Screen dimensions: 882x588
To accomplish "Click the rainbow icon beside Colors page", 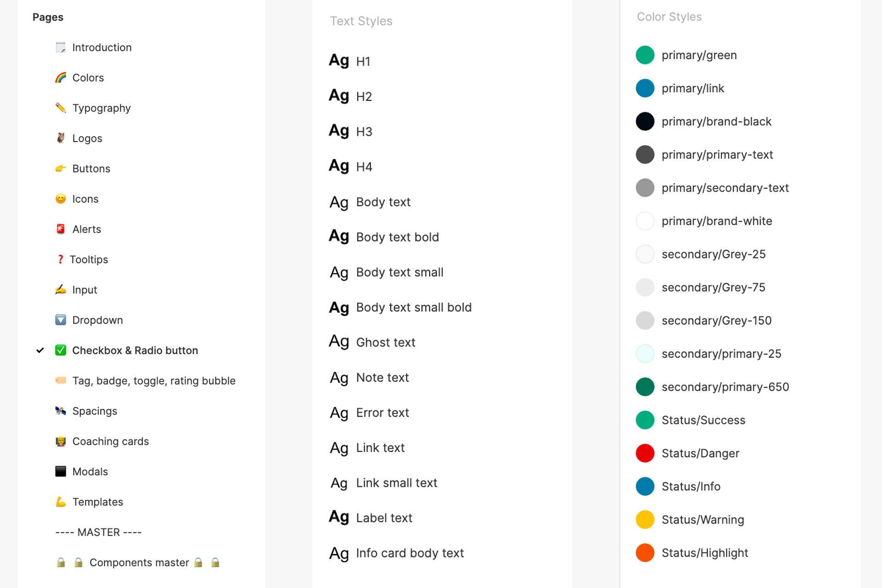I will tap(61, 78).
